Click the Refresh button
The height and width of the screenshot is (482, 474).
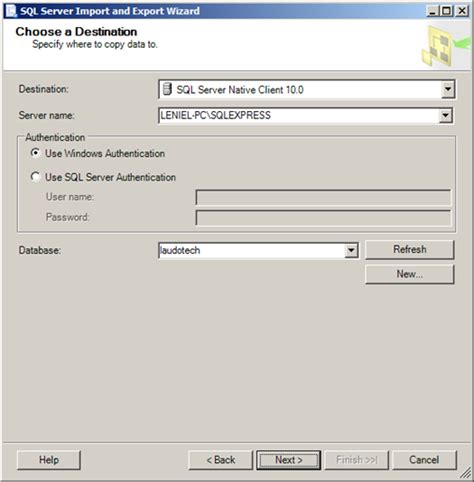click(x=410, y=249)
